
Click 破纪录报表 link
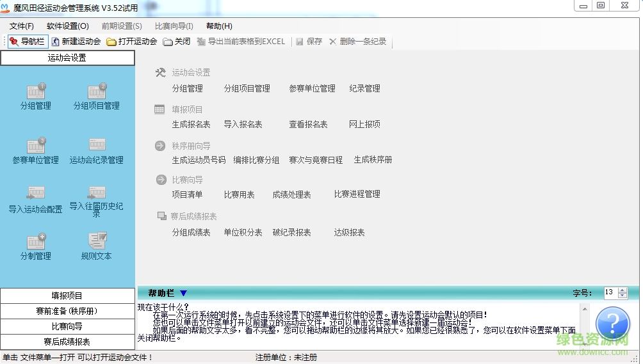coord(291,233)
